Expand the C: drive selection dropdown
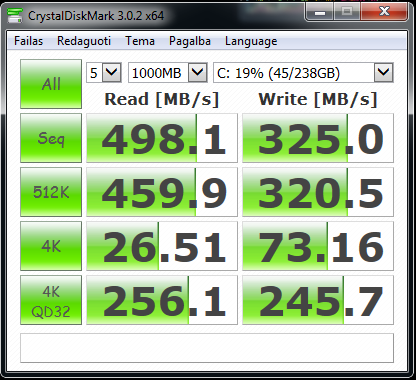This screenshot has height=380, width=416. [x=383, y=72]
